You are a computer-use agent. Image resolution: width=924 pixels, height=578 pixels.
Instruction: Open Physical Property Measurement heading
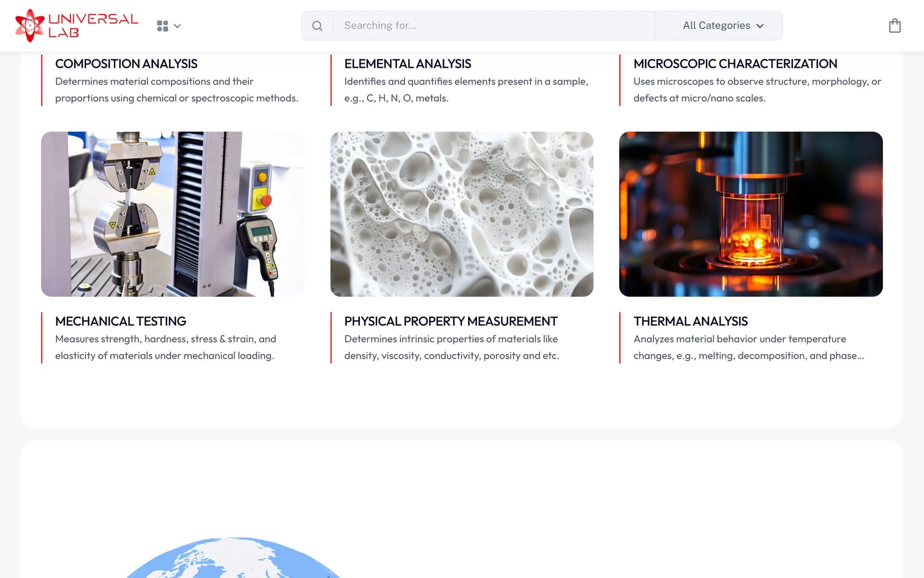[451, 321]
